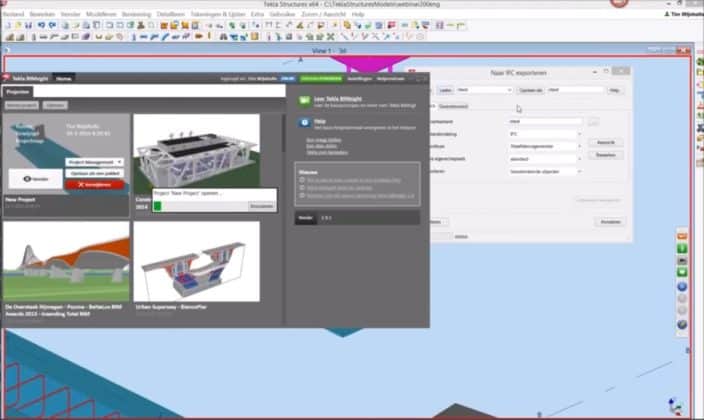
Task: Open the Detailleren menu
Action: tap(171, 14)
